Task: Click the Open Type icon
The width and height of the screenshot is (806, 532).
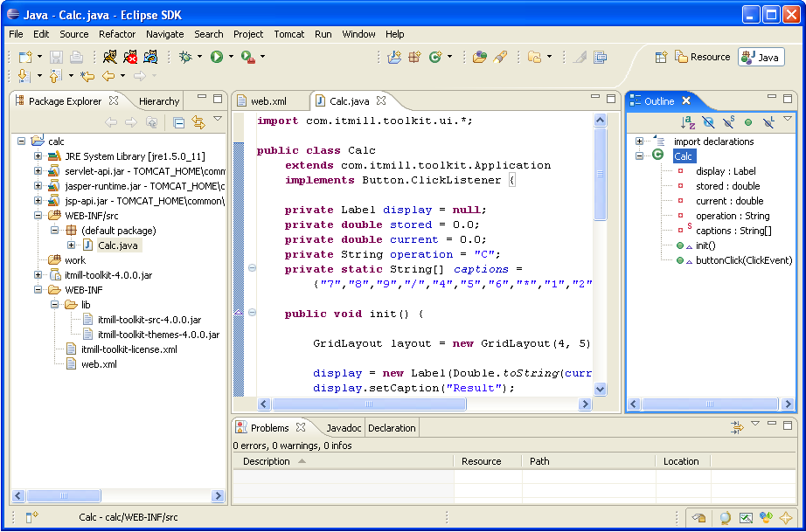Action: tap(479, 57)
